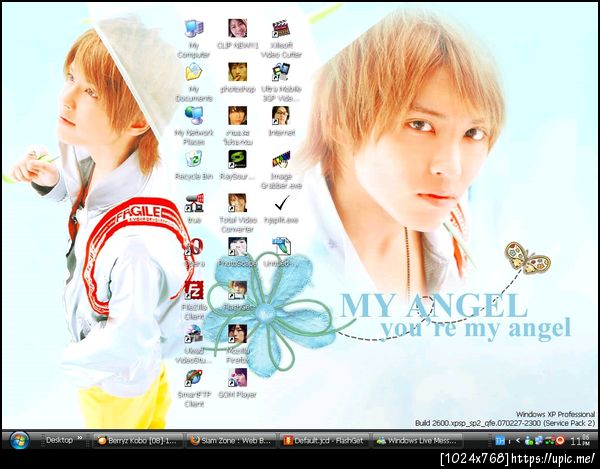
Task: Switch to Default.jcd FlashGet taskbar button
Action: [324, 441]
